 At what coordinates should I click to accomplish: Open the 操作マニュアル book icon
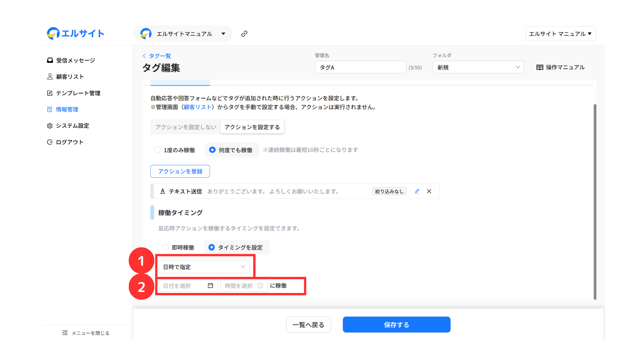pyautogui.click(x=540, y=67)
